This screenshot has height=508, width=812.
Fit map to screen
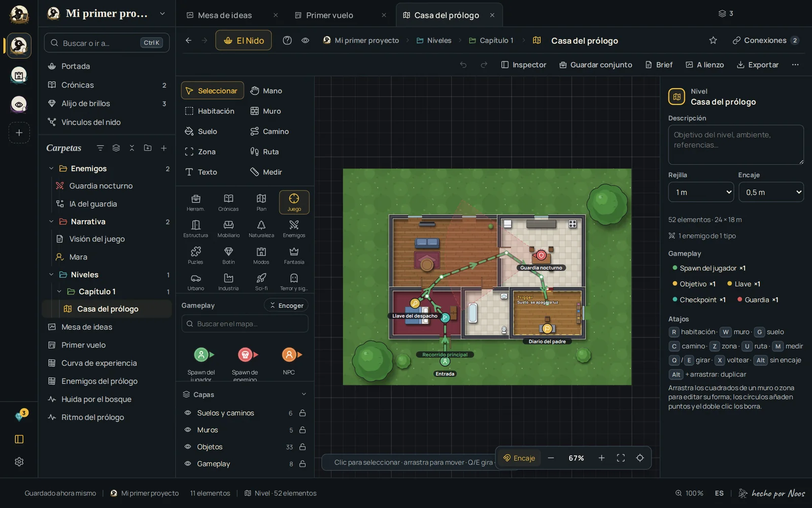point(621,458)
